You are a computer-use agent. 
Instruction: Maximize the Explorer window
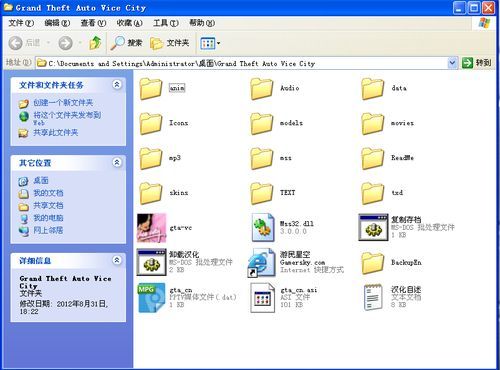tap(474, 8)
